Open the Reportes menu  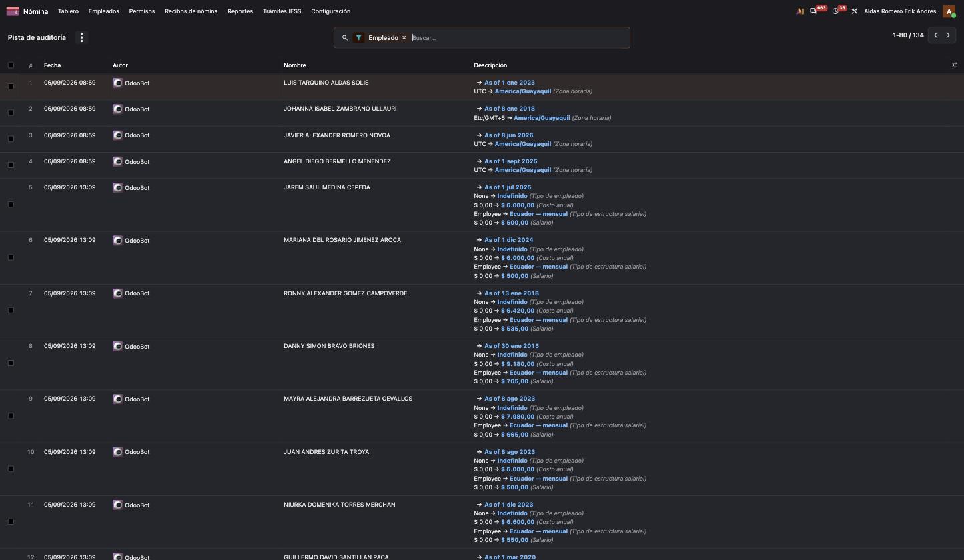pos(240,11)
